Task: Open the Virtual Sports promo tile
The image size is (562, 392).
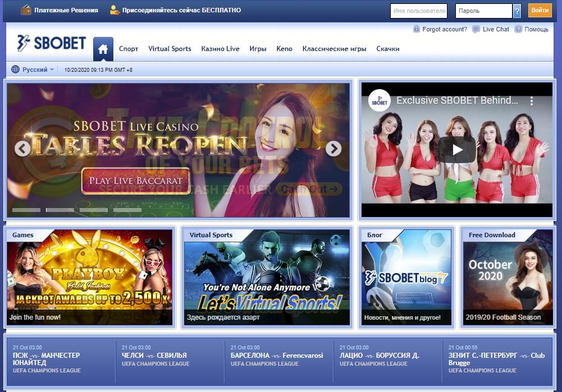Action: 267,278
